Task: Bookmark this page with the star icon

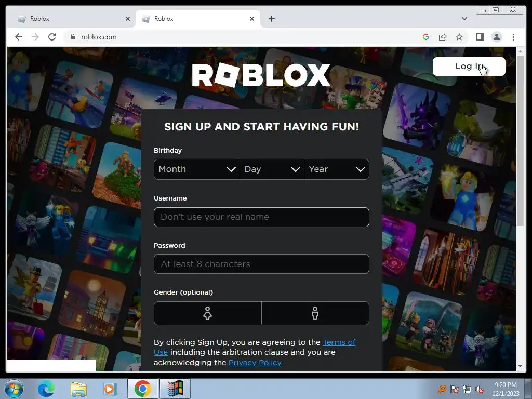Action: point(459,37)
